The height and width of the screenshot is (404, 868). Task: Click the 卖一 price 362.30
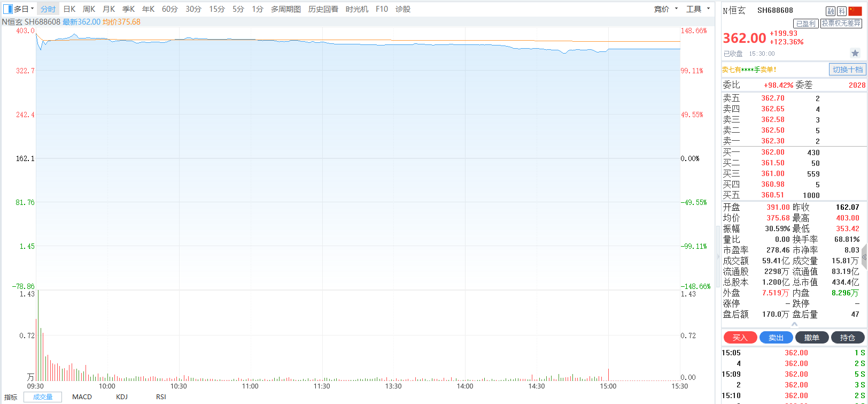(x=773, y=141)
